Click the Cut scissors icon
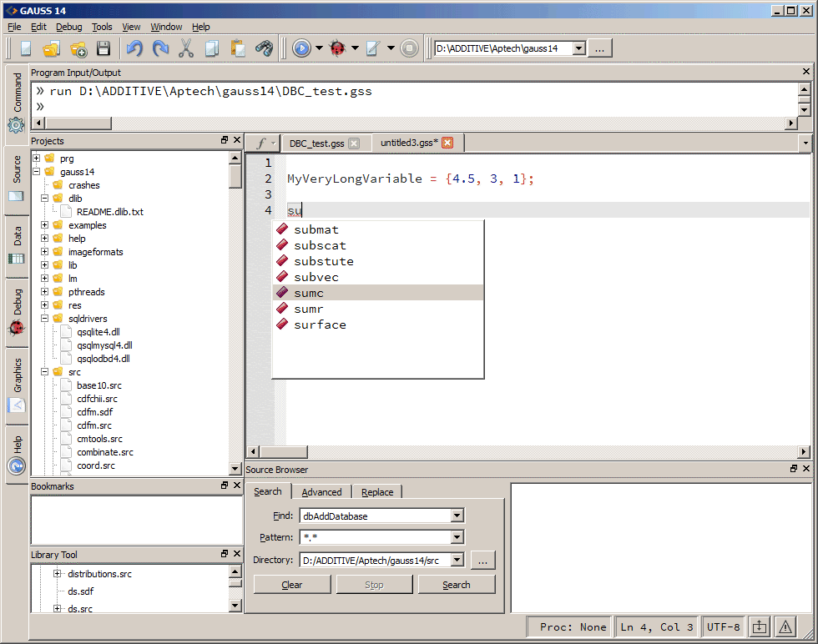The image size is (818, 644). 185,48
